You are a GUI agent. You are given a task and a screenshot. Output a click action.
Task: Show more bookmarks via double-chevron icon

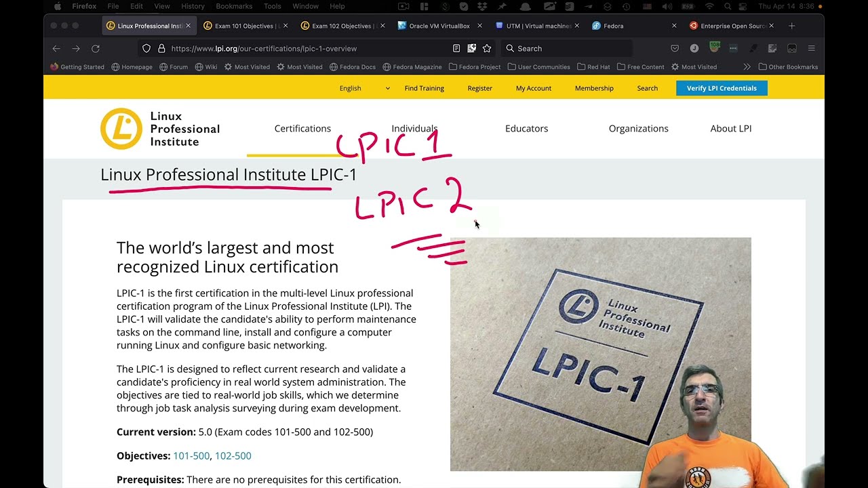tap(747, 67)
